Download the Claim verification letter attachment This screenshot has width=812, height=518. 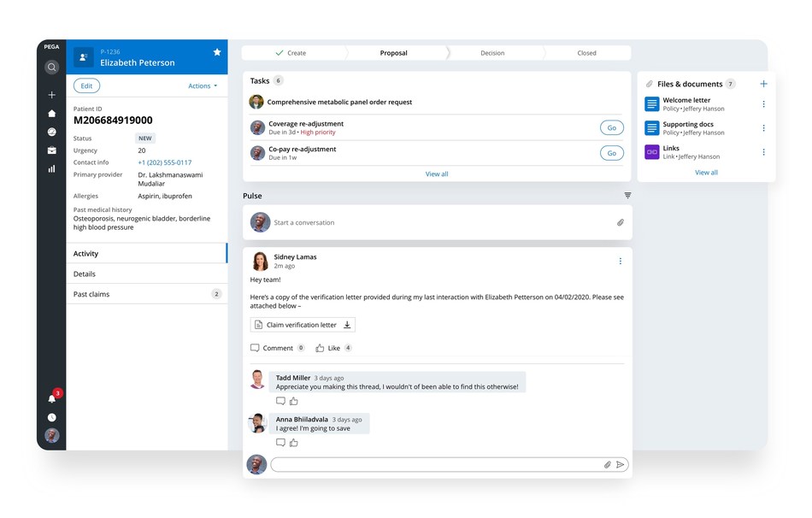pos(347,324)
